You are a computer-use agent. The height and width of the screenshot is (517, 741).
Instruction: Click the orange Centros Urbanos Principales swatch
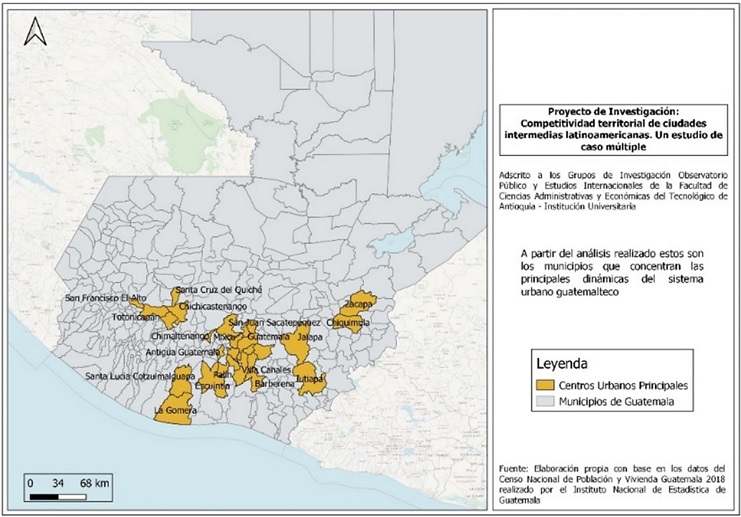point(545,384)
